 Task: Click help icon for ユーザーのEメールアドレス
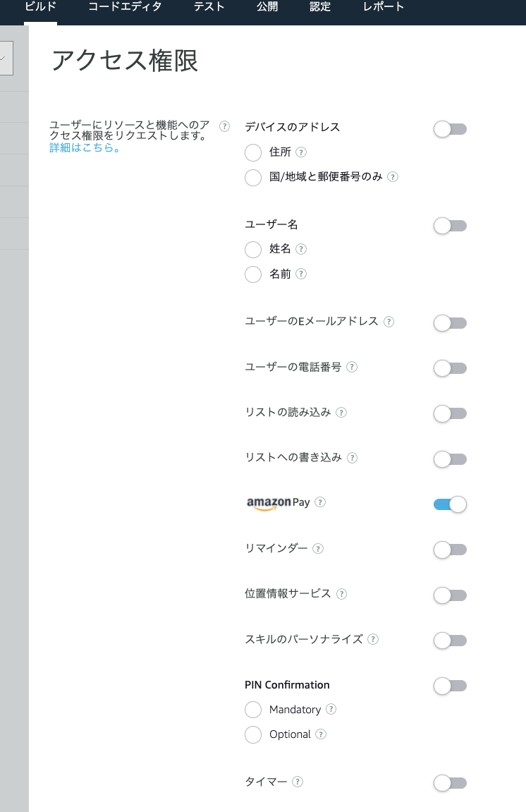(388, 322)
